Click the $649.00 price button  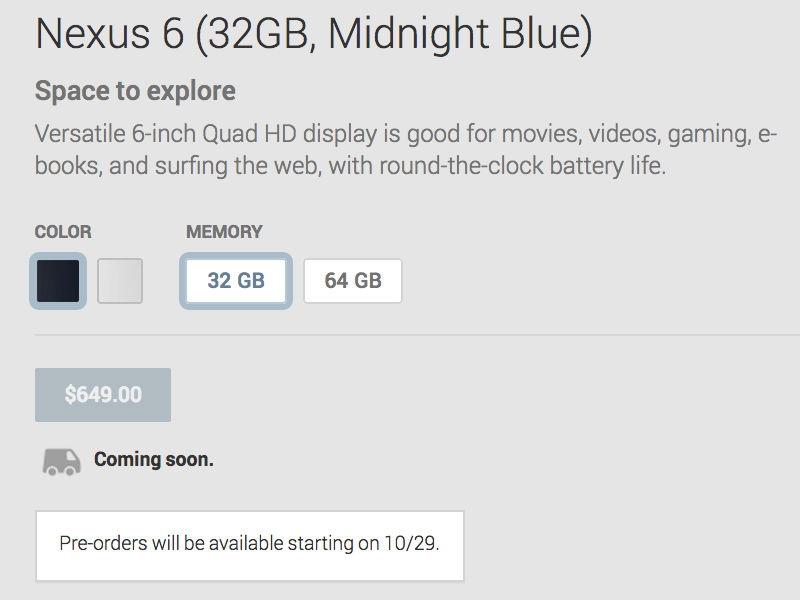click(103, 394)
